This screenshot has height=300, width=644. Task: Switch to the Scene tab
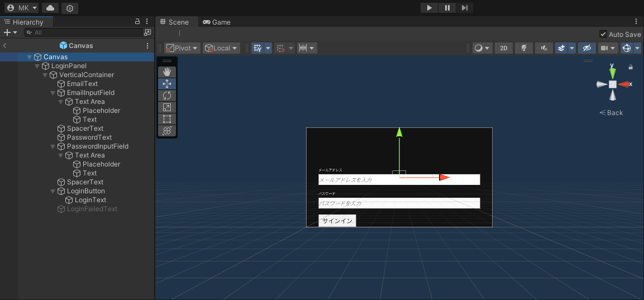tap(175, 22)
